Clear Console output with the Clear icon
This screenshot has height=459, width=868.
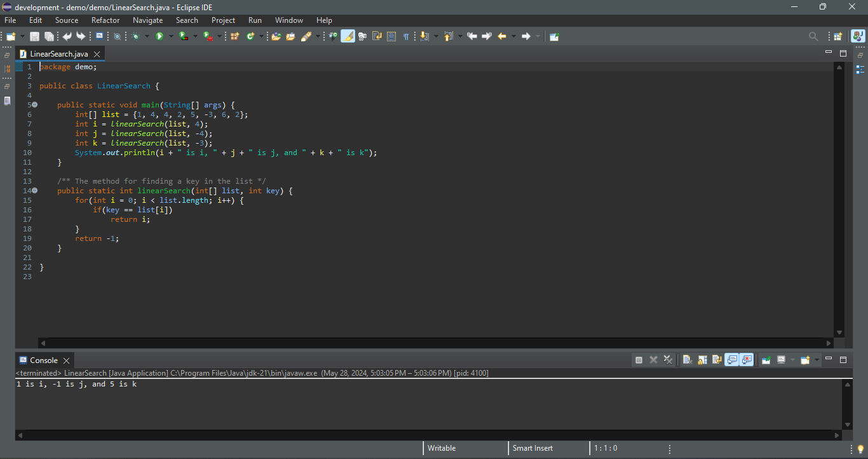tap(688, 360)
